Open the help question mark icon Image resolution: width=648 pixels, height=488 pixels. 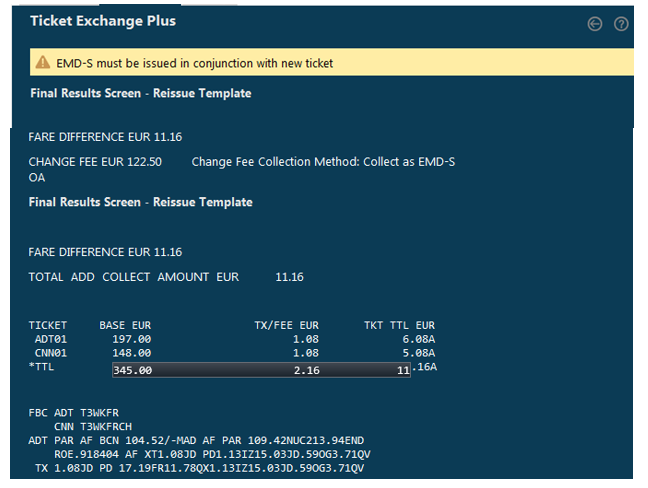point(621,24)
